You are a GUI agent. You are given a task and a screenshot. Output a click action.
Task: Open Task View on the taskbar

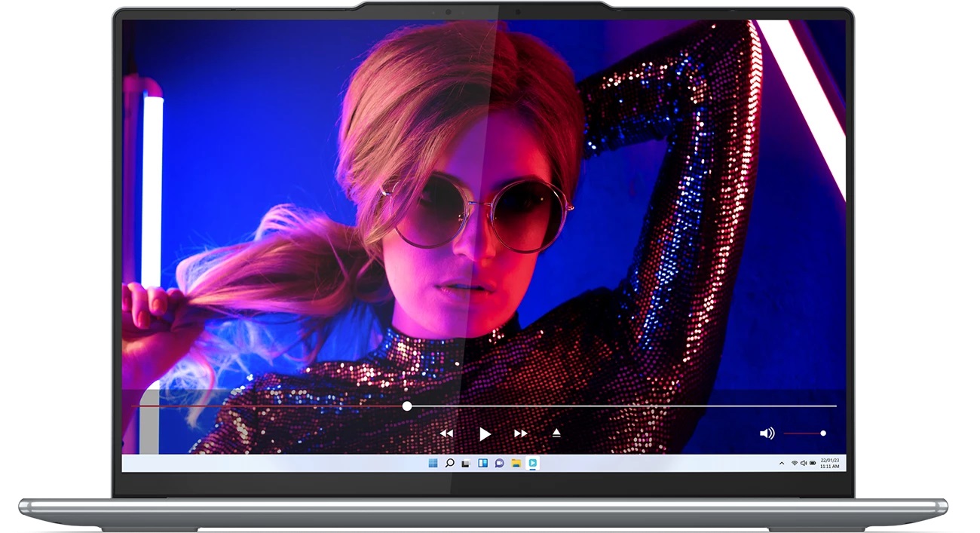click(466, 463)
